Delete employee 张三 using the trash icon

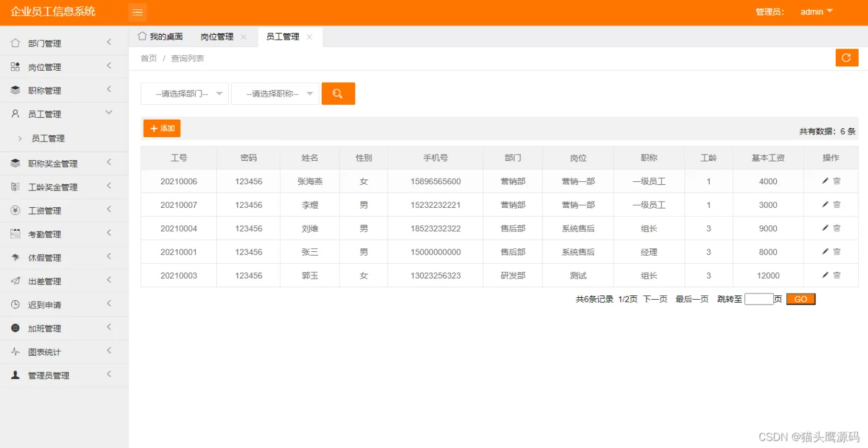[837, 251]
